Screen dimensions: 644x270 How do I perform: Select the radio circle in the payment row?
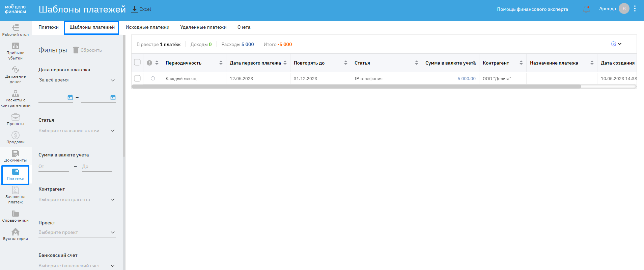(x=153, y=78)
